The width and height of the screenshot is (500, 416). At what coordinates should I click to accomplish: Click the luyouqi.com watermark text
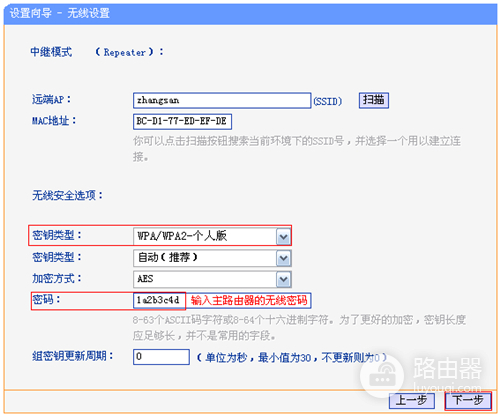447,388
